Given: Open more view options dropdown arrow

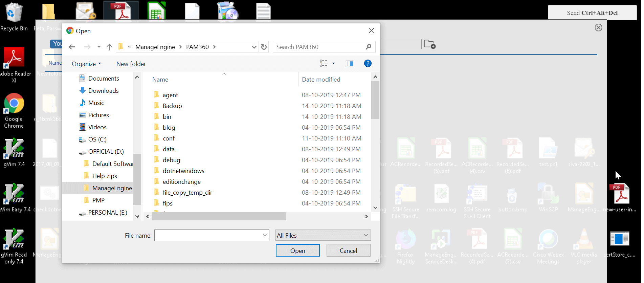Looking at the screenshot, I should click(x=333, y=63).
